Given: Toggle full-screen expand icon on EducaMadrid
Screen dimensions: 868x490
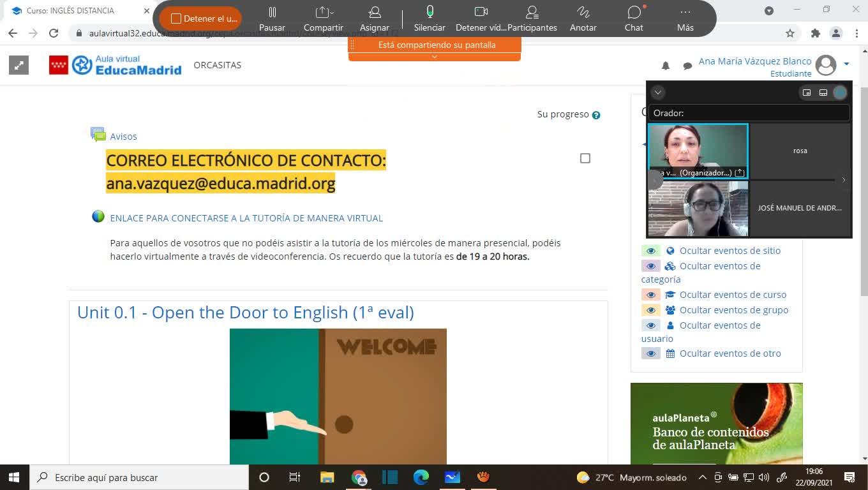Looking at the screenshot, I should 19,64.
